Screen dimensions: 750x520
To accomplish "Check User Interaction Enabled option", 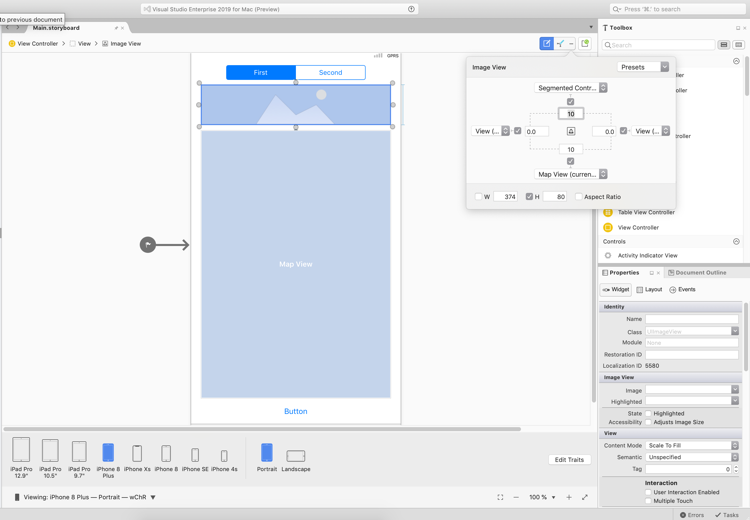I will pos(648,492).
